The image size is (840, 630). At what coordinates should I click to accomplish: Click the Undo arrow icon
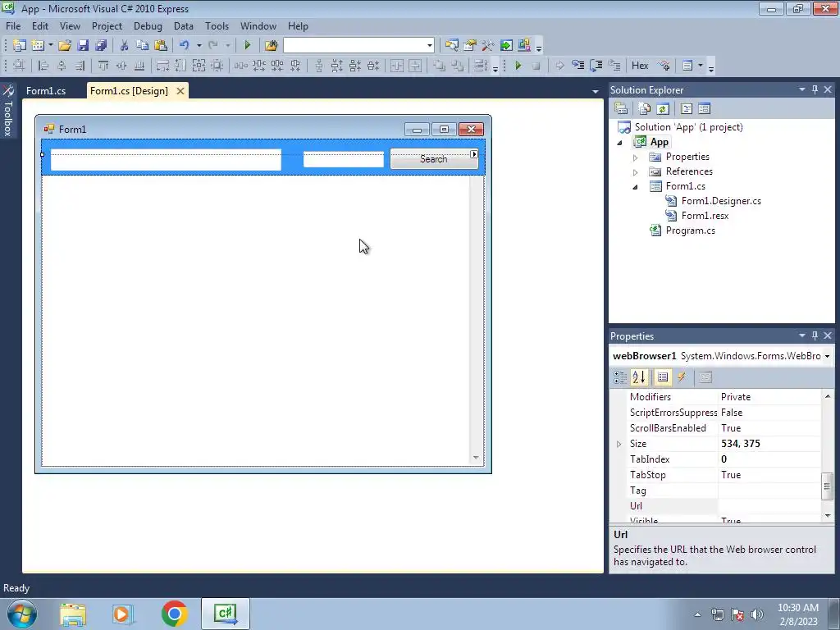(x=185, y=46)
